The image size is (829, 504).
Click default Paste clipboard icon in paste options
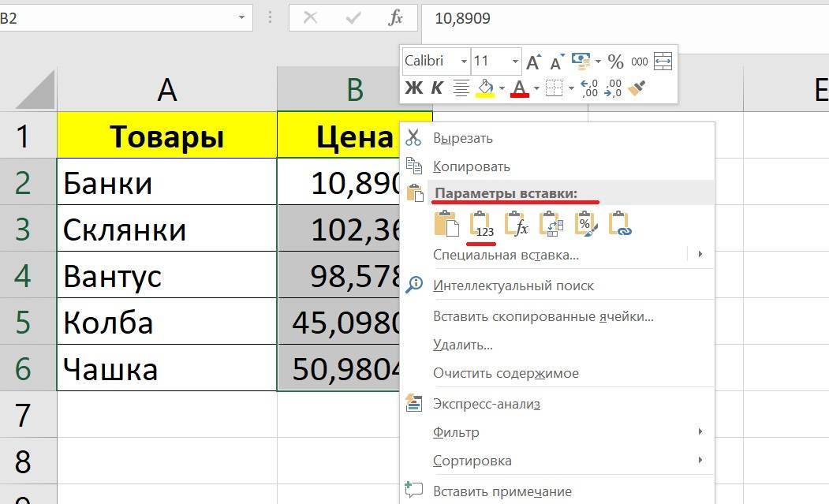click(x=446, y=223)
